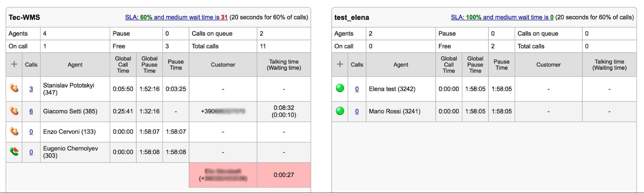Click Mario Rossi's green status indicator
644x193 pixels.
(340, 111)
